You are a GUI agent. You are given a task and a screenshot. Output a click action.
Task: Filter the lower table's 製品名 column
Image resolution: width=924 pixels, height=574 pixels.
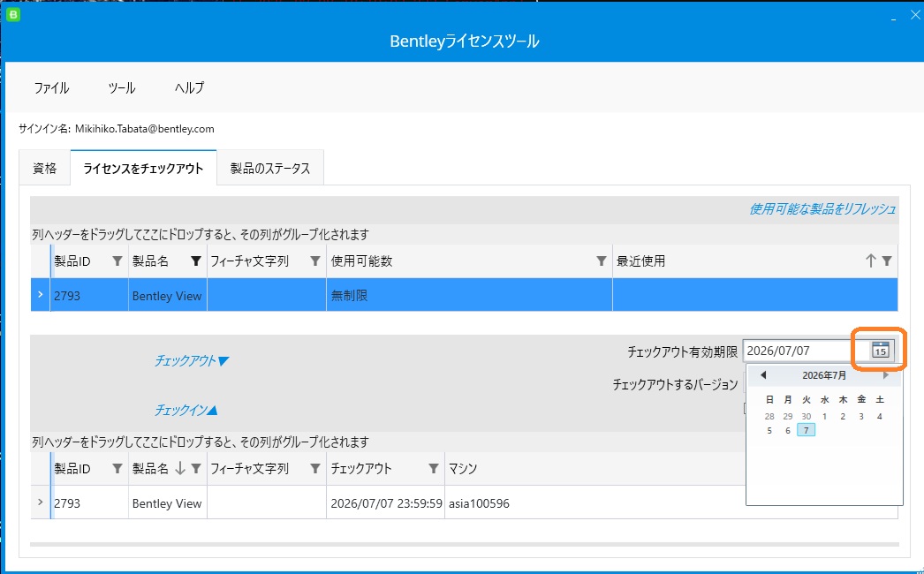pos(196,469)
